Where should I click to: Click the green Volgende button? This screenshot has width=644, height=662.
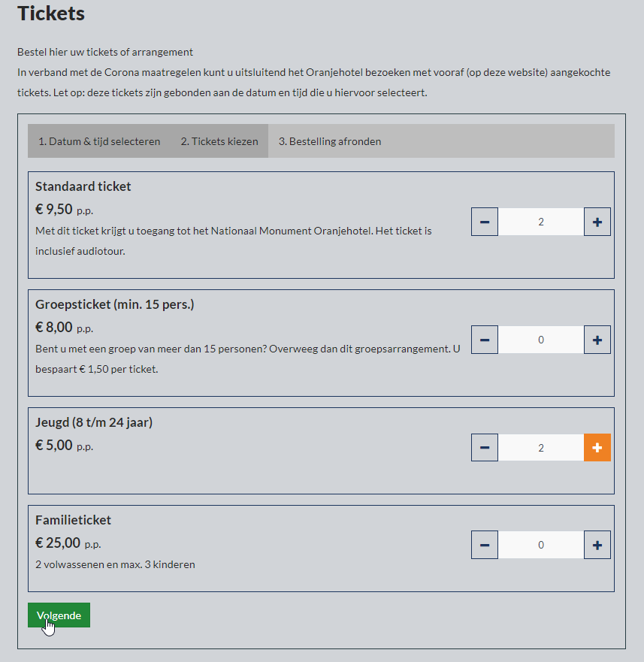click(59, 615)
